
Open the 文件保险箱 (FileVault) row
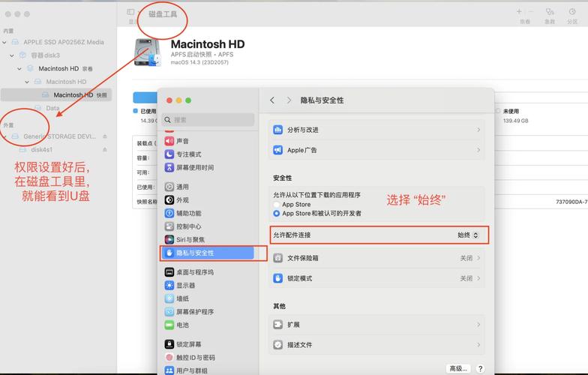coord(378,258)
